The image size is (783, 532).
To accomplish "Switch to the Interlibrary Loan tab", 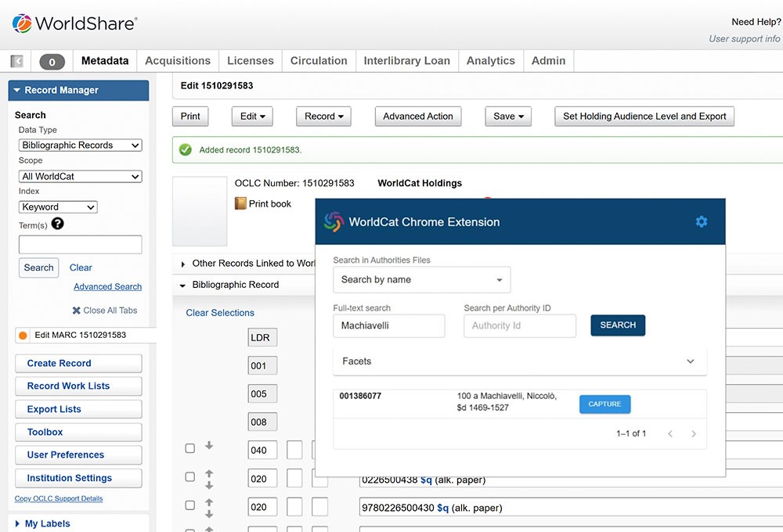I will click(x=406, y=60).
